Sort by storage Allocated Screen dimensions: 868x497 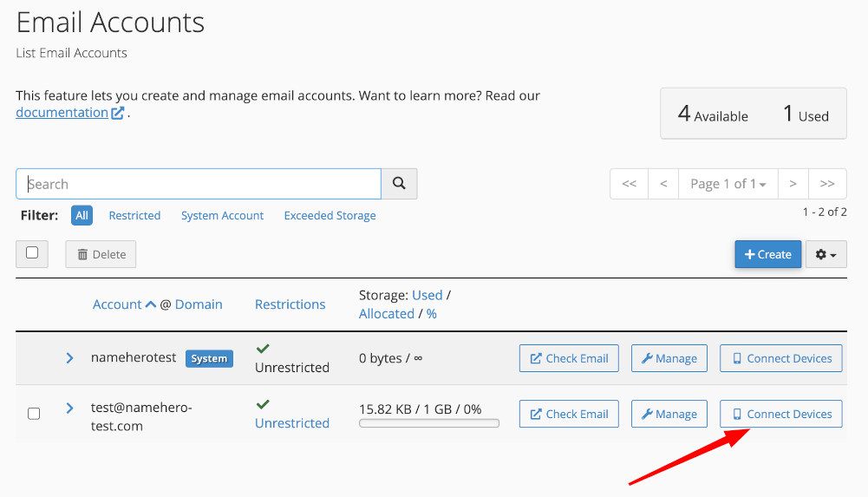pyautogui.click(x=387, y=314)
